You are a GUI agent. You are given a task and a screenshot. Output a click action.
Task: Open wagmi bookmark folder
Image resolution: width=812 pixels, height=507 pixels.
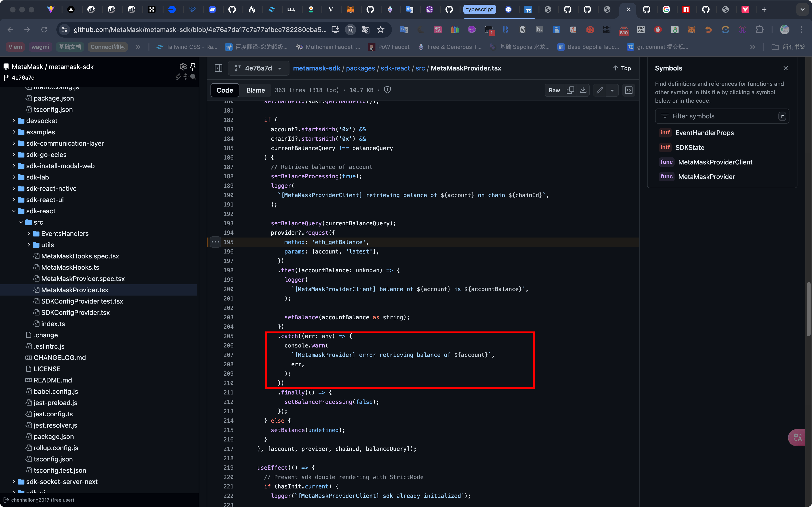pyautogui.click(x=40, y=47)
